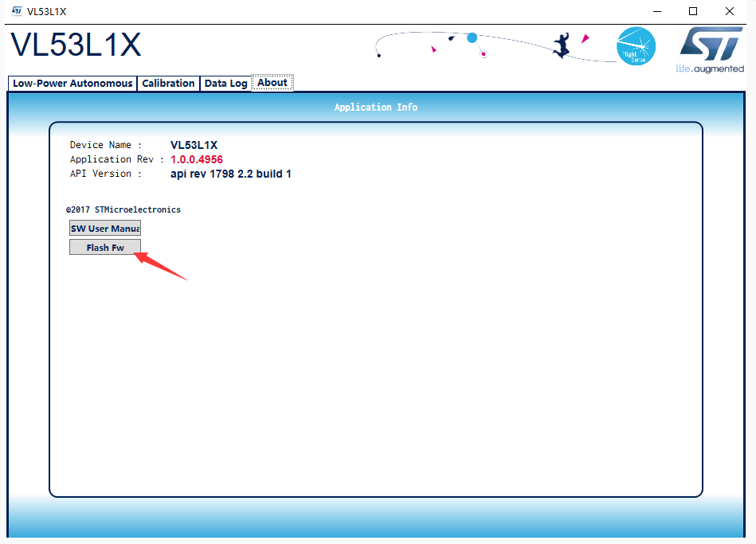This screenshot has width=756, height=544.
Task: Click the Application Info header
Action: coord(376,107)
